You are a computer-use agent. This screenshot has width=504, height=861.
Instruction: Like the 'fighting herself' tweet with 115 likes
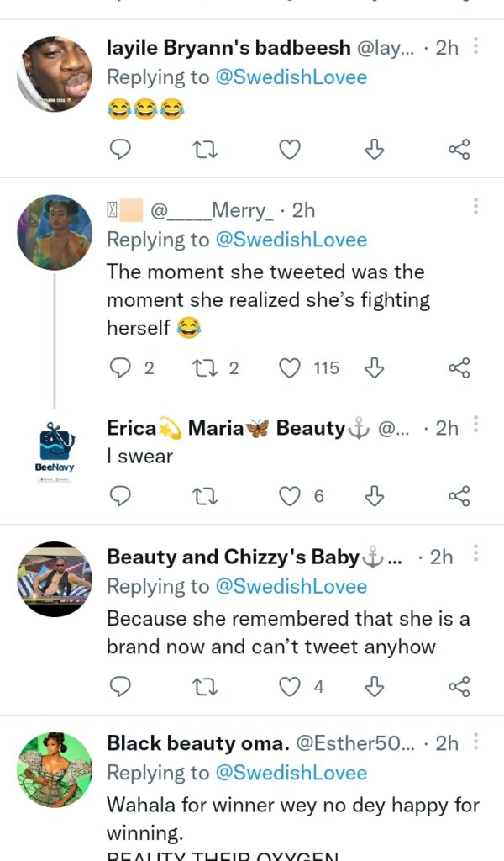(290, 367)
